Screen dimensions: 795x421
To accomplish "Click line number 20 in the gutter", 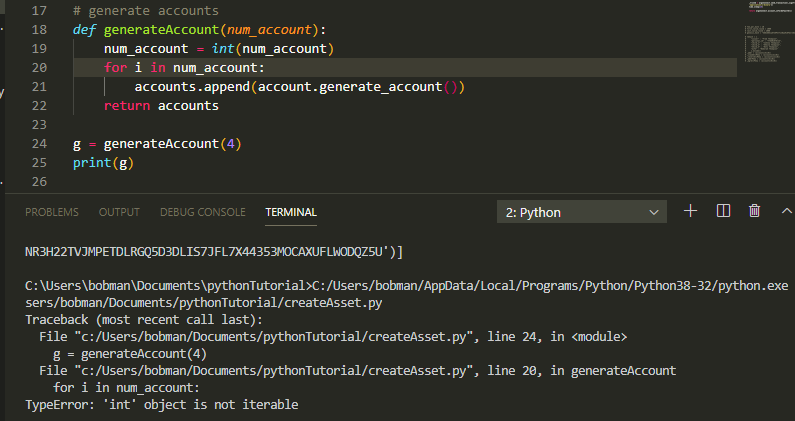I will tap(39, 67).
